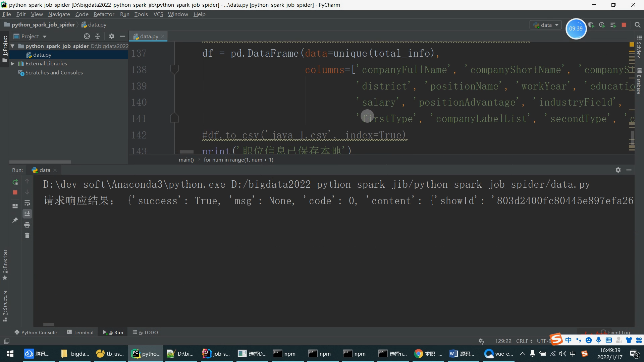Image resolution: width=644 pixels, height=362 pixels.
Task: Open Event Log
Action: [615, 332]
